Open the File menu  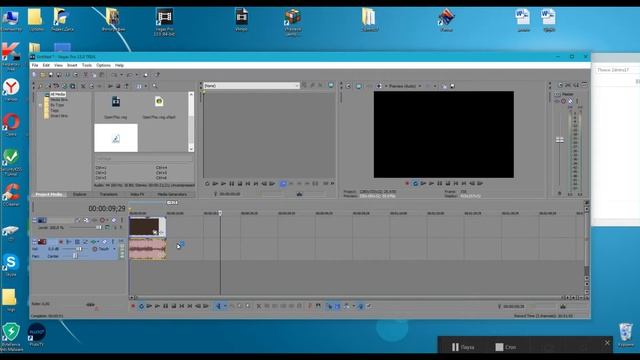(35, 65)
